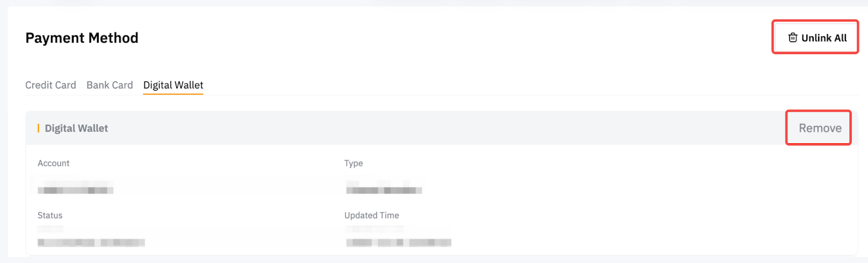This screenshot has height=263, width=868.
Task: Select the blurred Account value
Action: [x=75, y=190]
